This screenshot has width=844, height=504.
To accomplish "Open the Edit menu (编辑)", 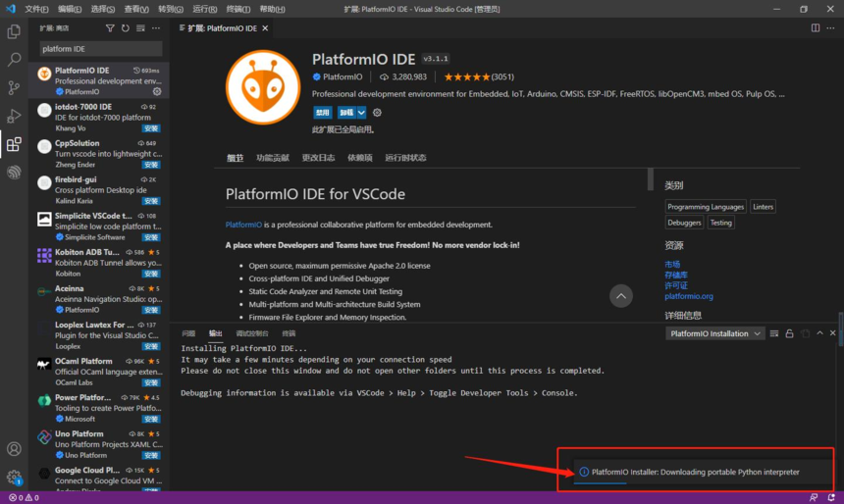I will 70,9.
